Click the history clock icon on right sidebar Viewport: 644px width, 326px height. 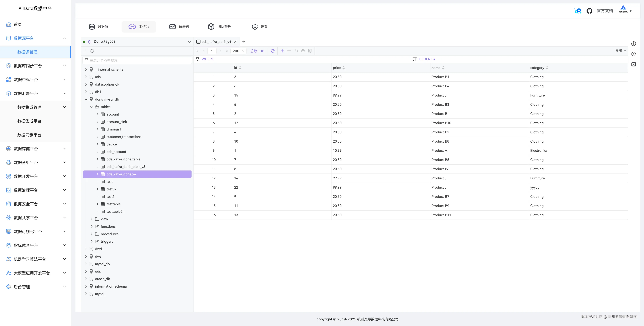pos(633,54)
